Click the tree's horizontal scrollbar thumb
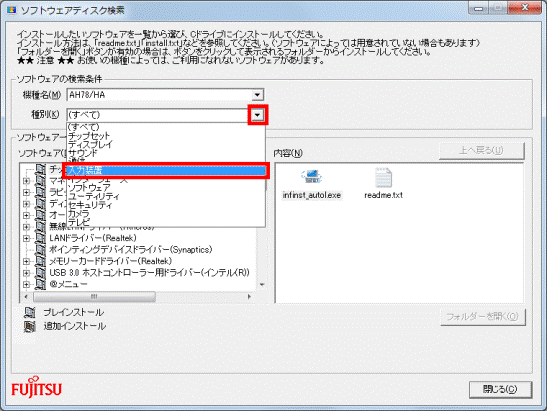This screenshot has width=547, height=411. pyautogui.click(x=94, y=297)
